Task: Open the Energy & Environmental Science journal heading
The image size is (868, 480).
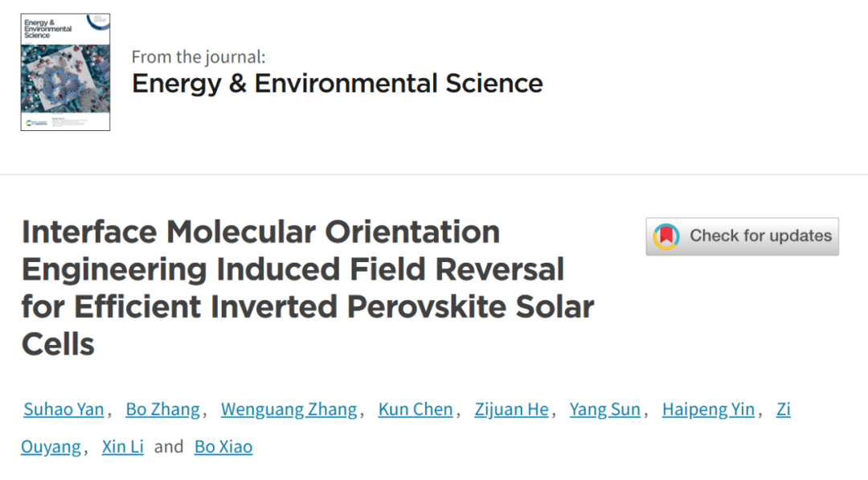Action: pos(337,83)
